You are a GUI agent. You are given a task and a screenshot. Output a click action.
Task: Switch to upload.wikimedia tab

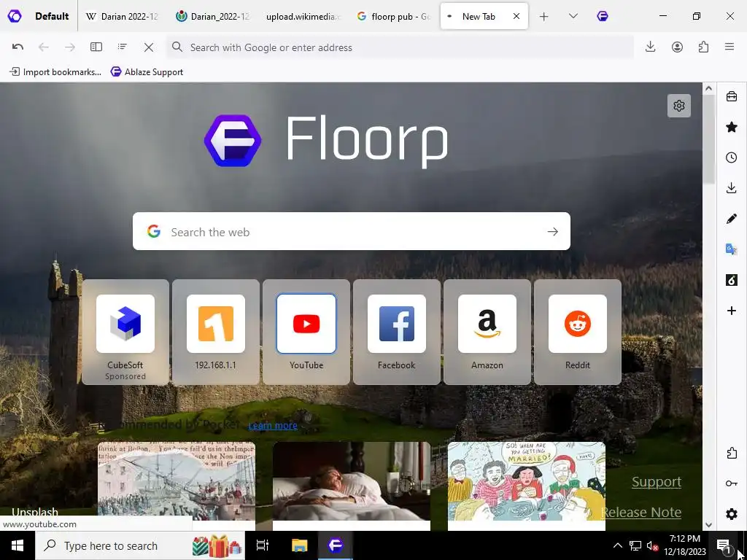coord(303,16)
